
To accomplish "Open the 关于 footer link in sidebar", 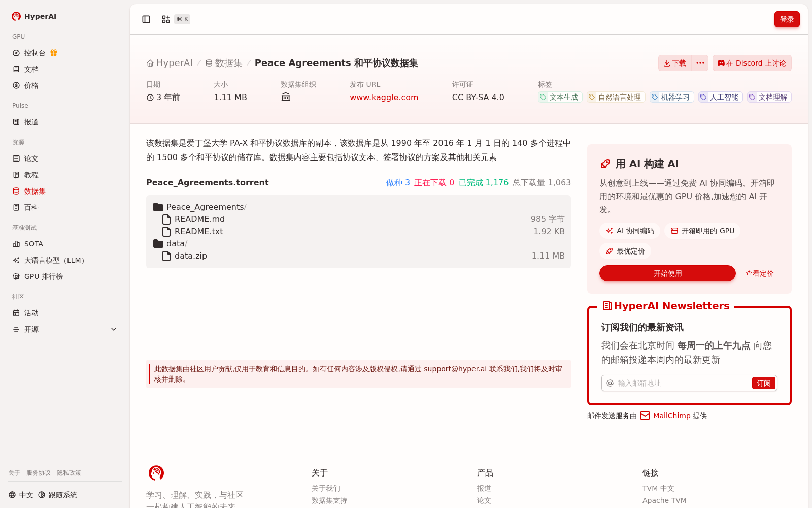I will (14, 473).
